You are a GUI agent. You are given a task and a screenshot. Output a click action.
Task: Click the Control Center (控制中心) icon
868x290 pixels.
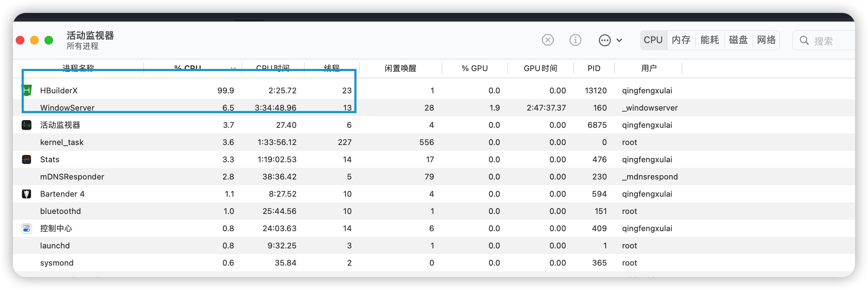pyautogui.click(x=27, y=228)
